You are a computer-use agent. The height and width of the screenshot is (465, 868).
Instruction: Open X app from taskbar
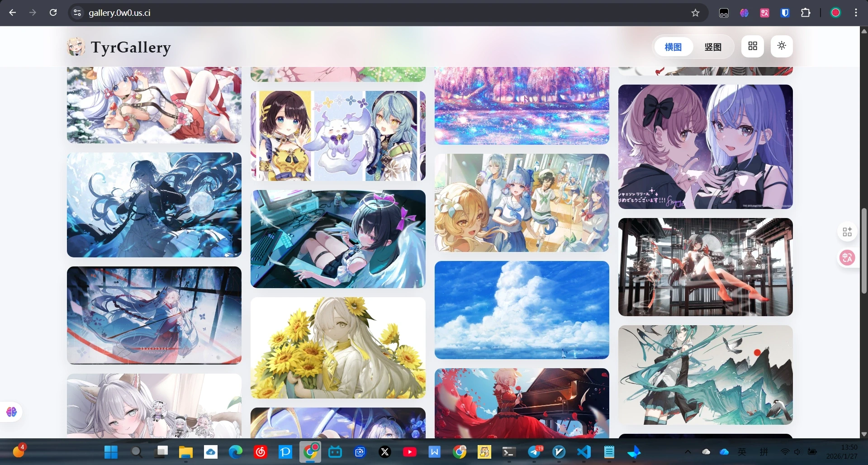tap(385, 452)
